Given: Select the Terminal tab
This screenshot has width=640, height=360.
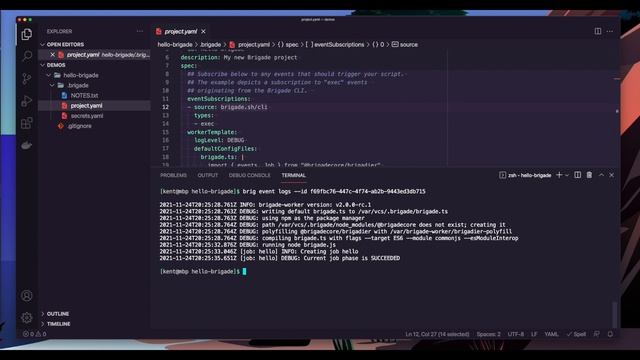Looking at the screenshot, I should click(x=293, y=175).
